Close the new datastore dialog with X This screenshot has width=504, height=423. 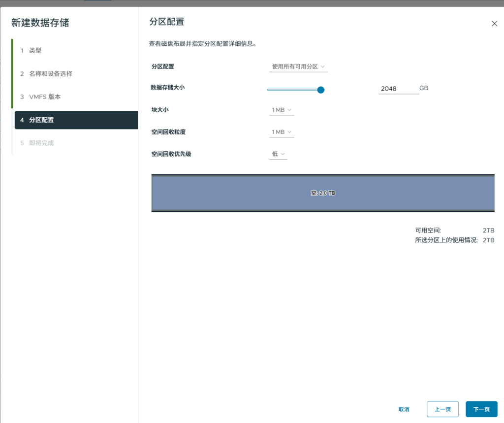[494, 24]
